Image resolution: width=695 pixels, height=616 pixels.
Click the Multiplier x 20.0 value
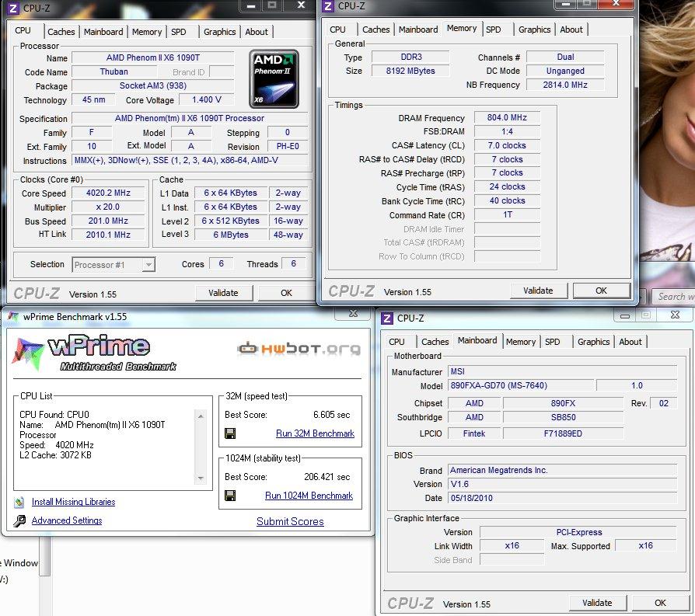click(108, 207)
